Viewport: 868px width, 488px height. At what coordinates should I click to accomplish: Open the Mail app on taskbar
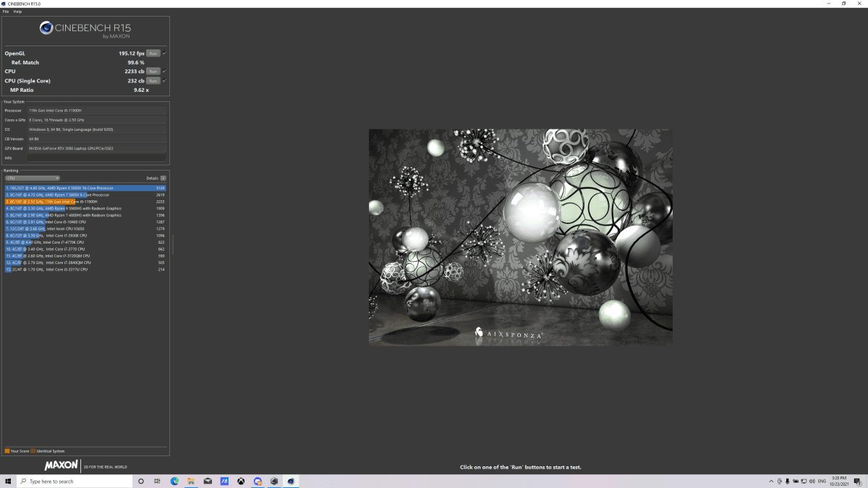click(208, 481)
